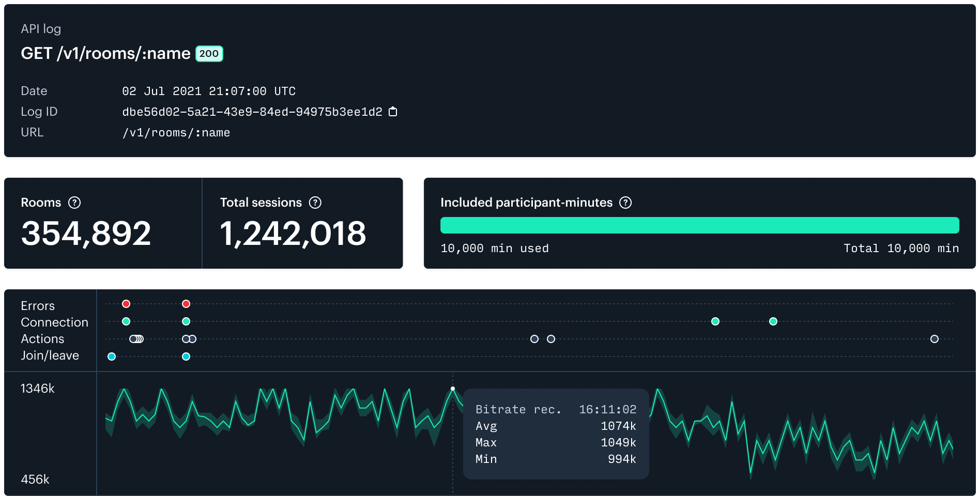Screen dimensions: 980x496
Task: Open the Rooms help tooltip icon
Action: coord(74,203)
